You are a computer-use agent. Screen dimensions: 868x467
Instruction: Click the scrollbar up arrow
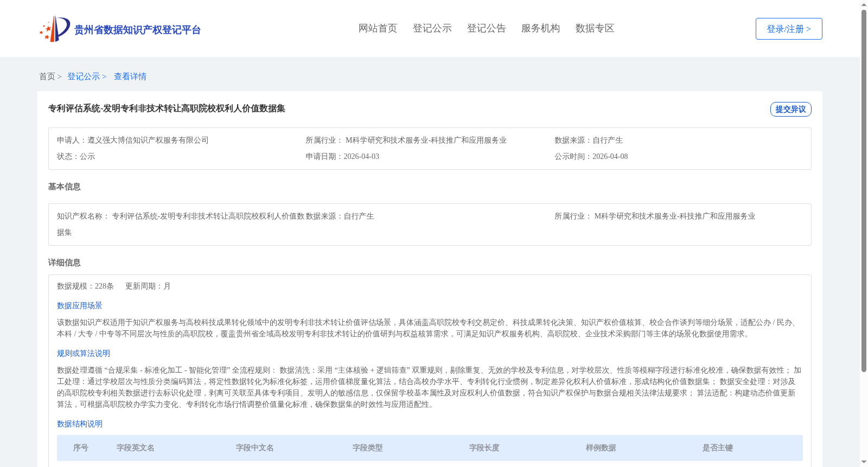[x=864, y=4]
